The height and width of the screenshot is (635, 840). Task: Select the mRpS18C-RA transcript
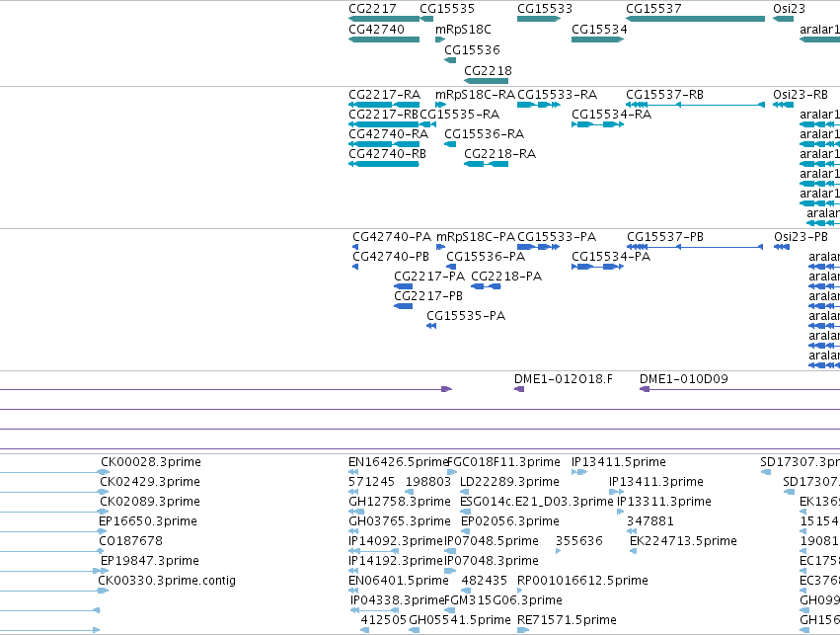click(440, 105)
